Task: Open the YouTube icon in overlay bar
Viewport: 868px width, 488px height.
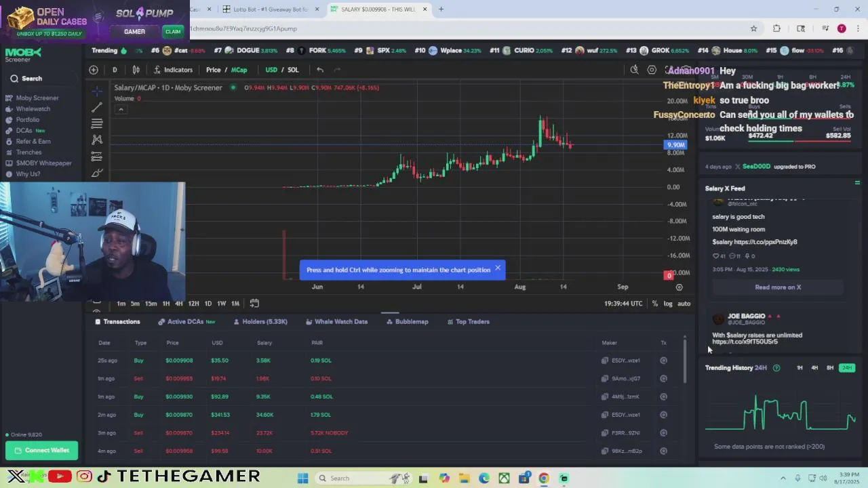Action: [60, 476]
